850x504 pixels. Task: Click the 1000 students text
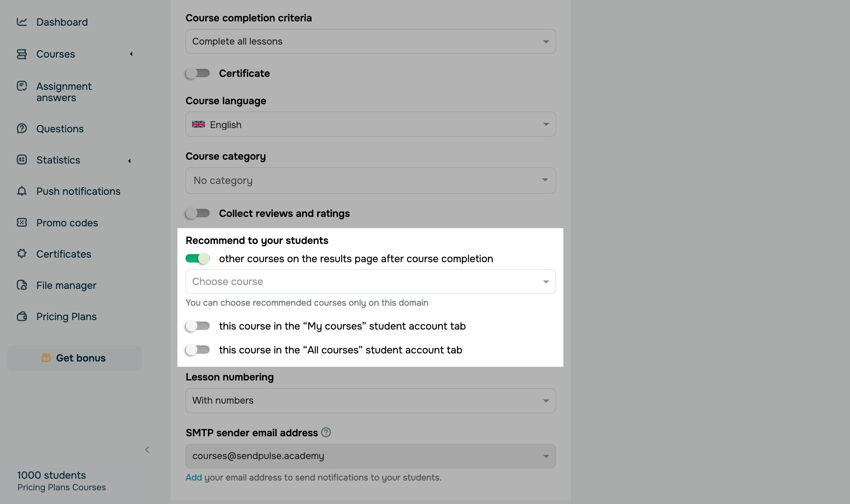pos(52,475)
